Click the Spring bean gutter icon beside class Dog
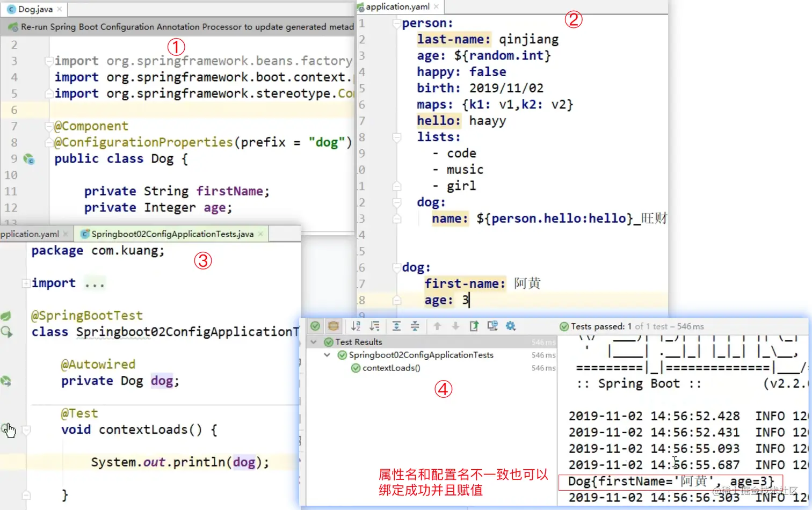This screenshot has width=812, height=510. tap(29, 159)
